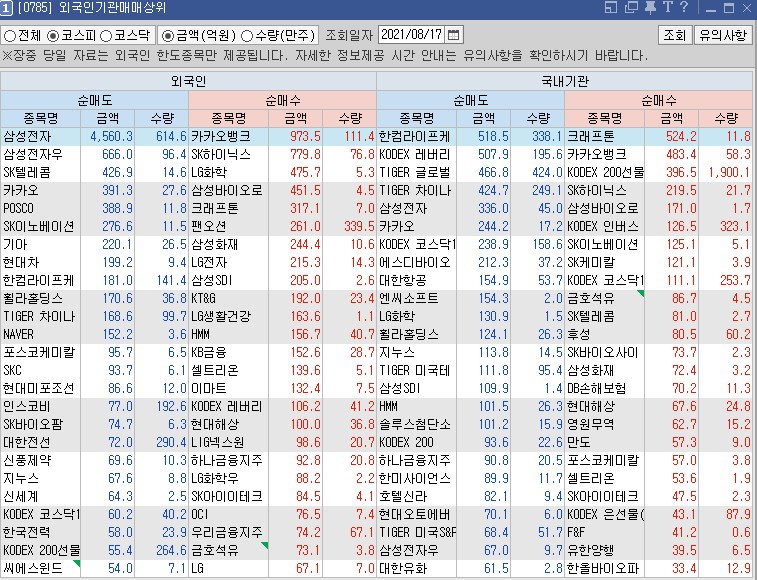The height and width of the screenshot is (580, 757).
Task: Click 카카오뱅크 in foreign net-buy column
Action: (221, 137)
